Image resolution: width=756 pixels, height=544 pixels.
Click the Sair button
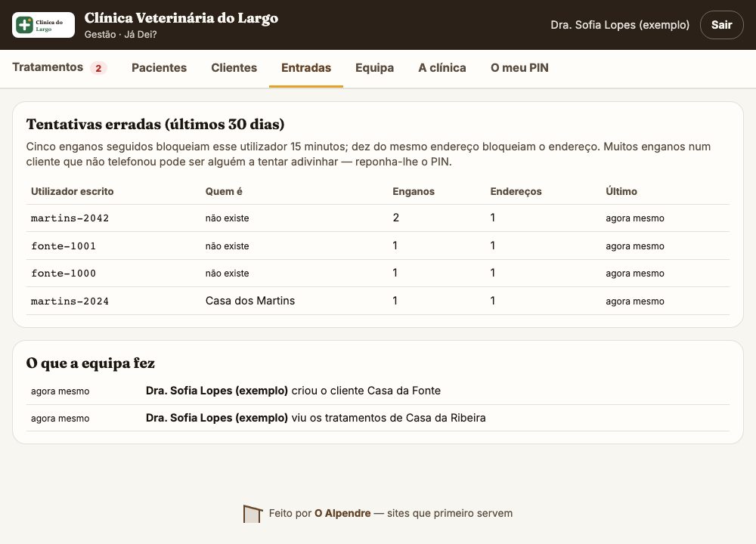(x=721, y=25)
